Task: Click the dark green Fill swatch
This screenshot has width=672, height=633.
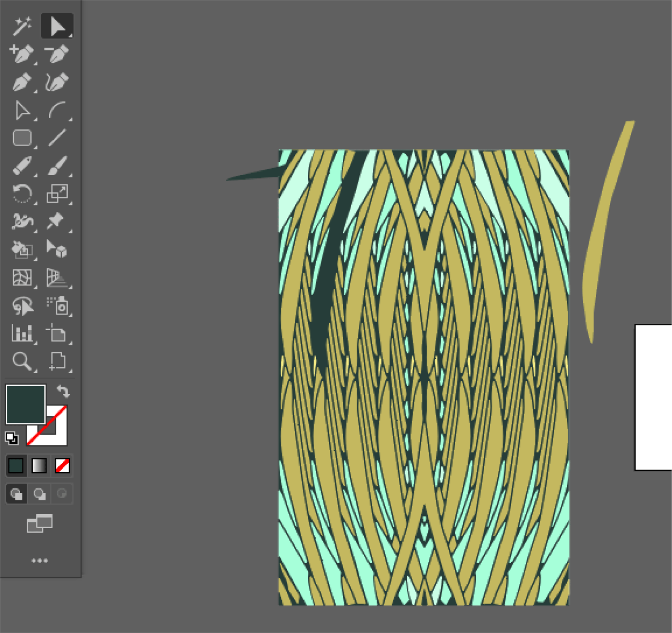Action: coord(25,404)
